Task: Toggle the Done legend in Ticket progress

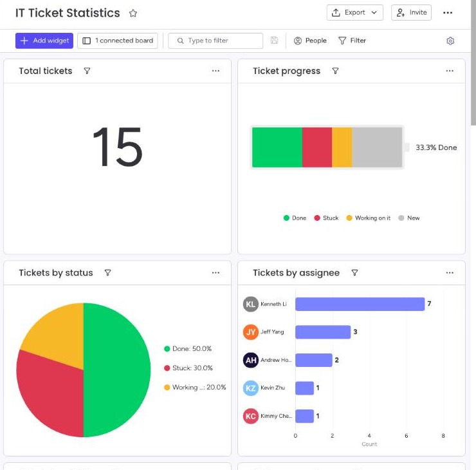Action: click(295, 218)
